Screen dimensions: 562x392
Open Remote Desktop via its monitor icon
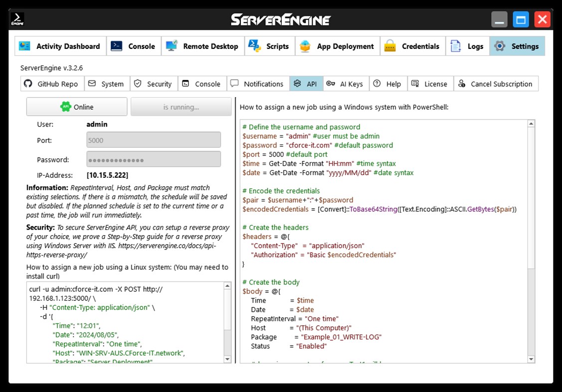(173, 46)
